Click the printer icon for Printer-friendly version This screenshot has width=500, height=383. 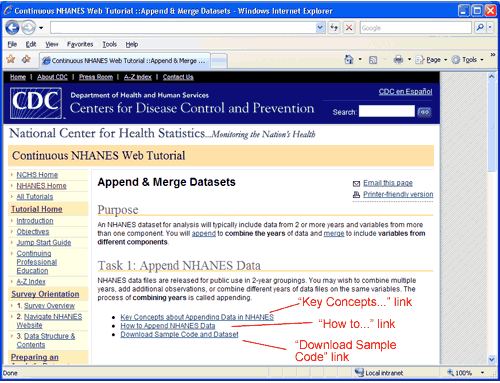[x=356, y=195]
